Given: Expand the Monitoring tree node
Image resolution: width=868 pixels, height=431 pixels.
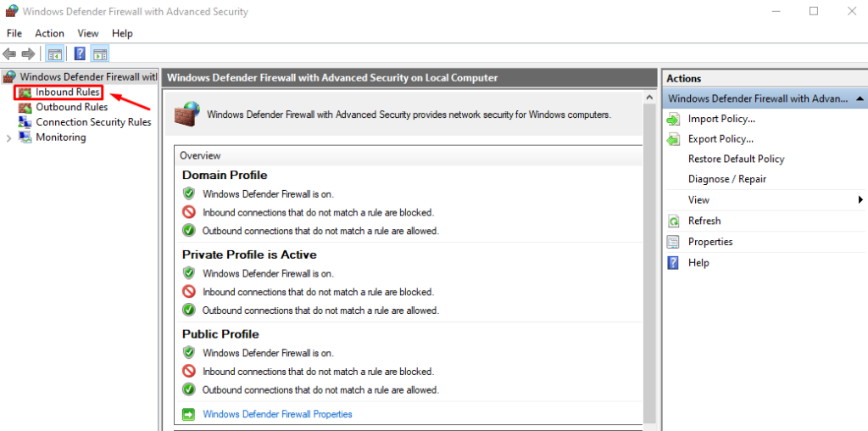Looking at the screenshot, I should point(8,137).
